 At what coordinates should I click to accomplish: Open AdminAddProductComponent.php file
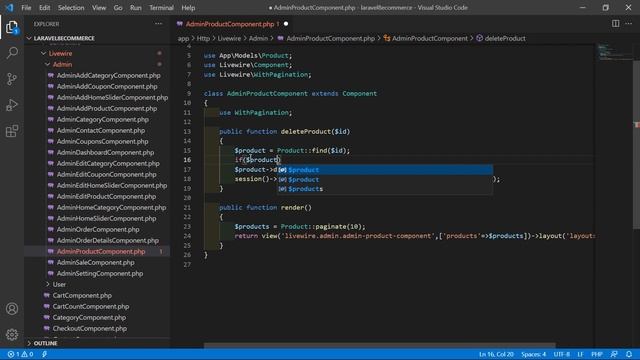click(107, 109)
